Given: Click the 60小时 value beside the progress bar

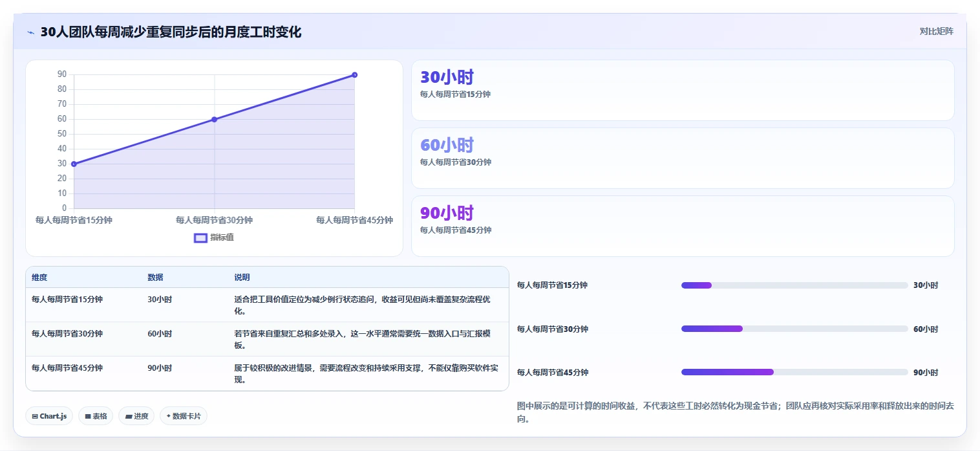Looking at the screenshot, I should [x=926, y=329].
